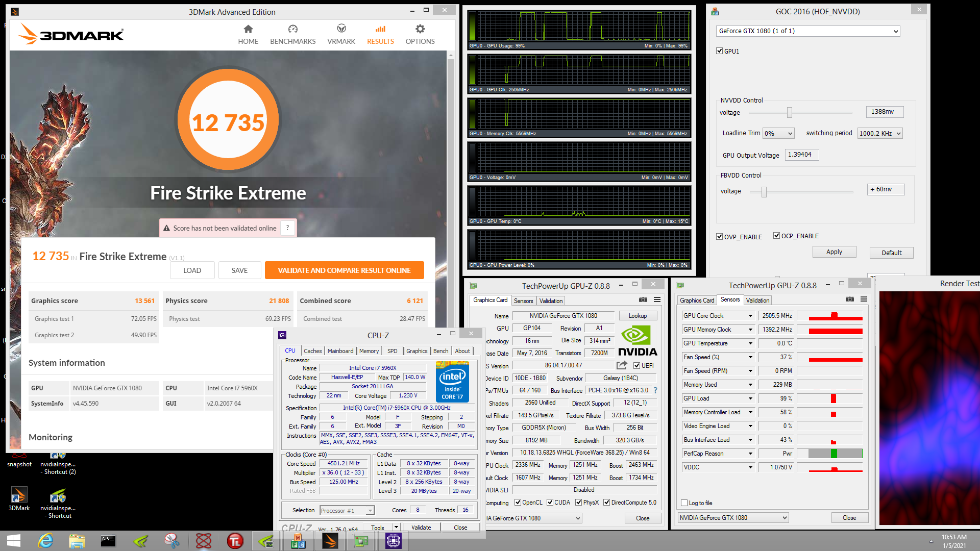This screenshot has width=980, height=551.
Task: Open the OPTIONS gear icon
Action: (x=420, y=30)
